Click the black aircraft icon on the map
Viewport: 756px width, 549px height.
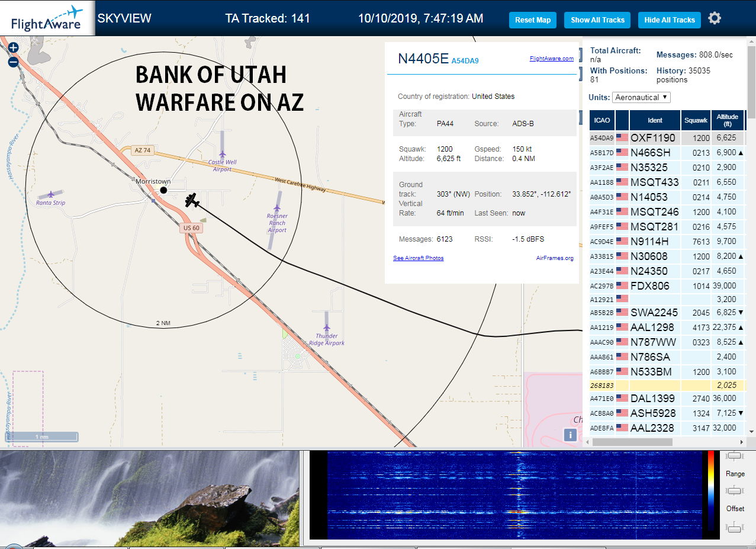coord(192,201)
